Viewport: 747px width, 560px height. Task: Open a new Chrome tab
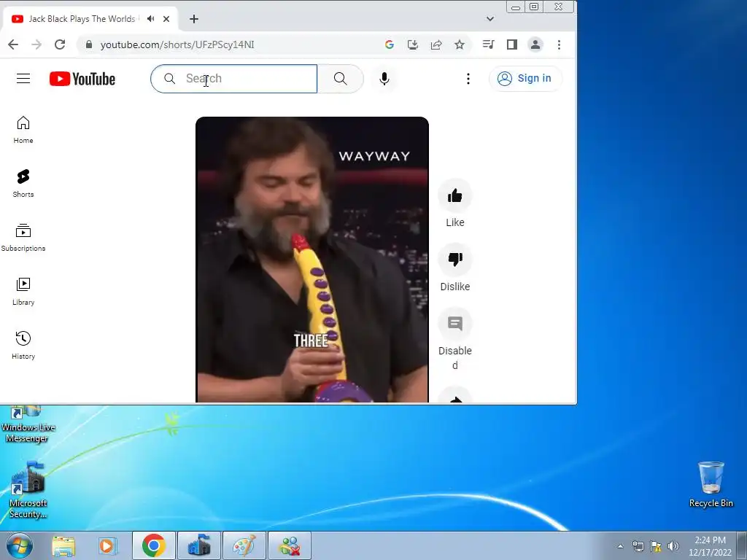194,19
